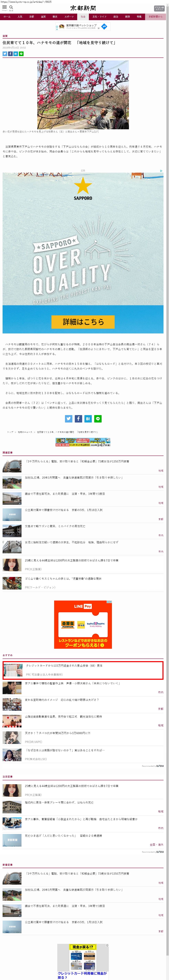Screen dimensions: 169x980
Task: Click large LINE share icon at article end
Action: (x=98, y=419)
